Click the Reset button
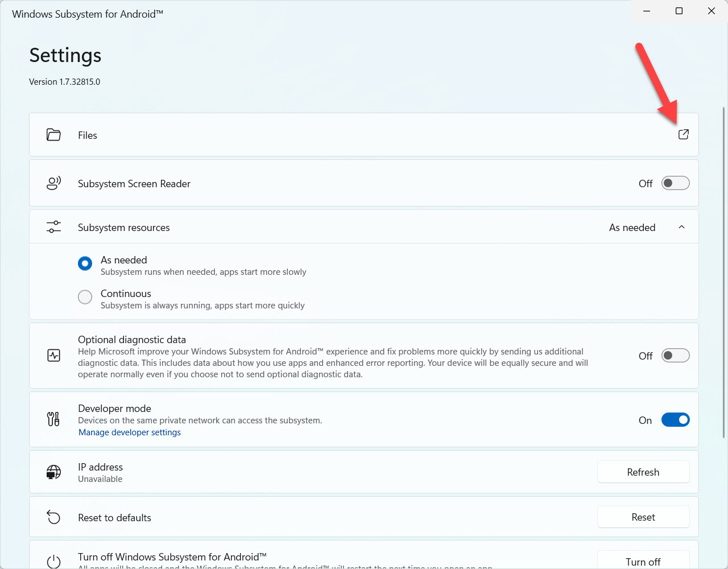728x569 pixels. (x=643, y=517)
